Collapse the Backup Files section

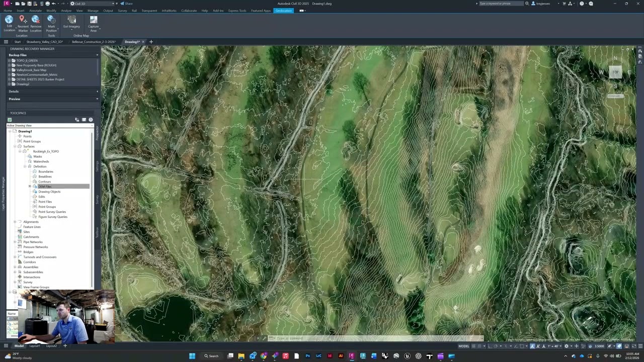click(97, 55)
